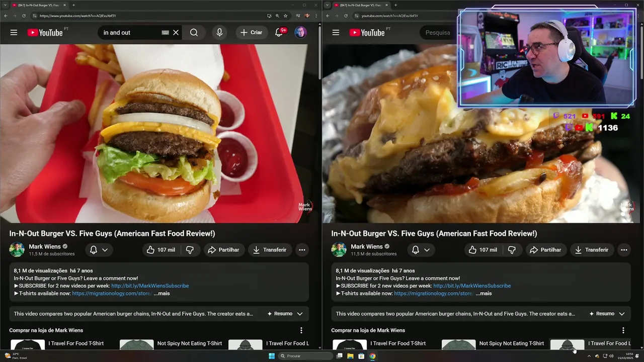Open Chrome three-dot menu in left window
The image size is (644, 362).
(315, 16)
